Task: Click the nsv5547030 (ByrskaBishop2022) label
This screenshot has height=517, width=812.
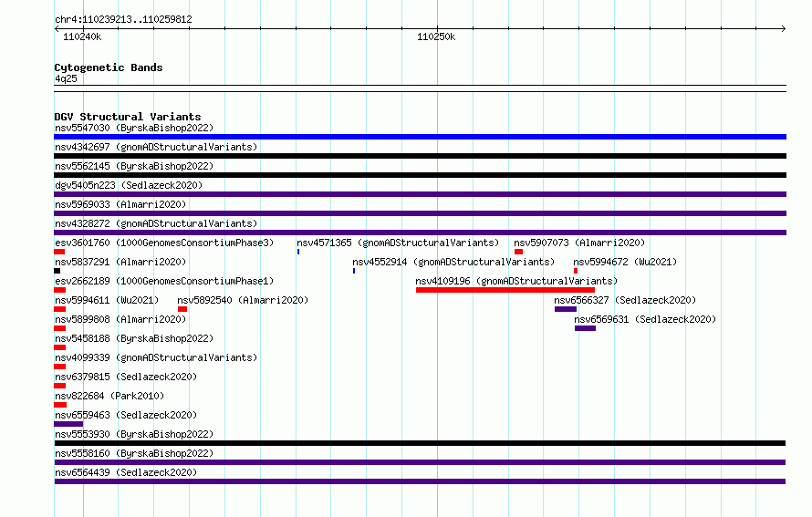Action: pos(134,128)
